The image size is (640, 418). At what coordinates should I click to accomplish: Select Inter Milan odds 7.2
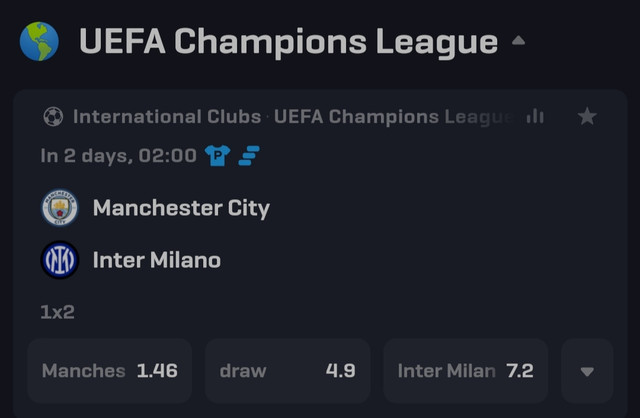[466, 371]
